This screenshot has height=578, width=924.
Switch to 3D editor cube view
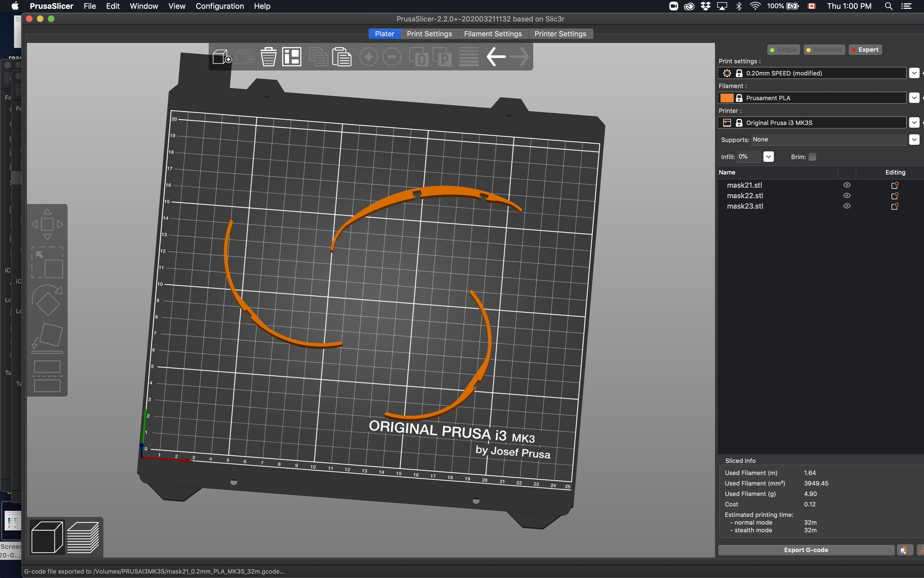[x=47, y=537]
